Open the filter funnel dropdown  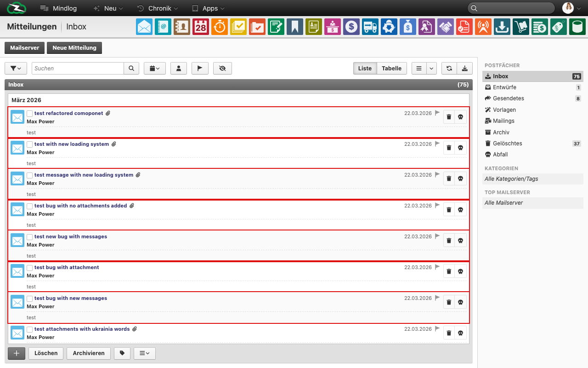coord(16,68)
